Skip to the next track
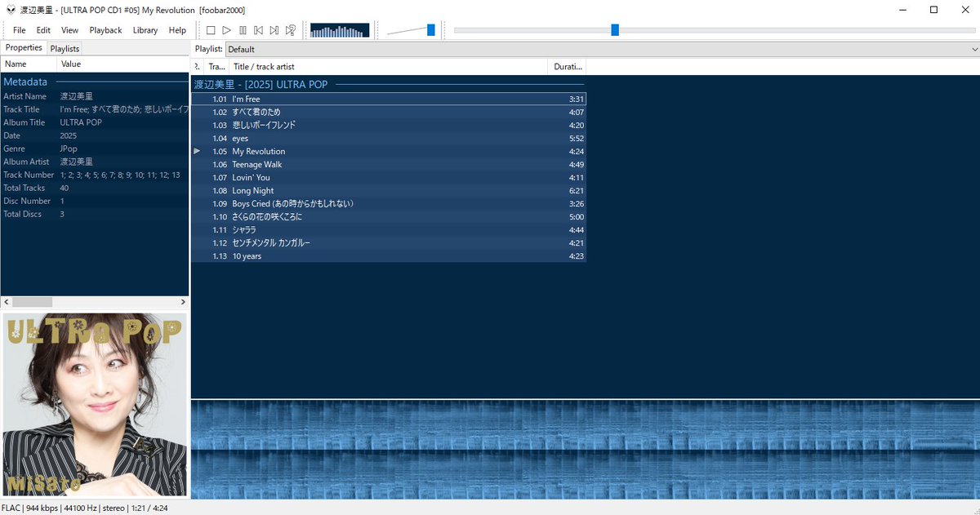 274,30
